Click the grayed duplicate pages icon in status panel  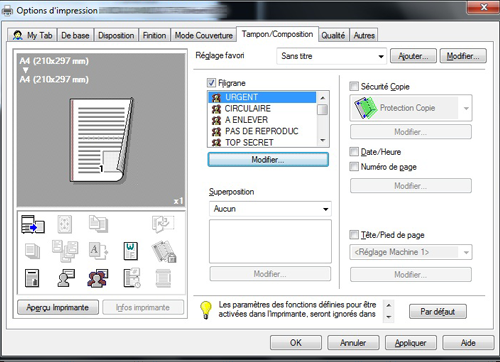point(98,223)
